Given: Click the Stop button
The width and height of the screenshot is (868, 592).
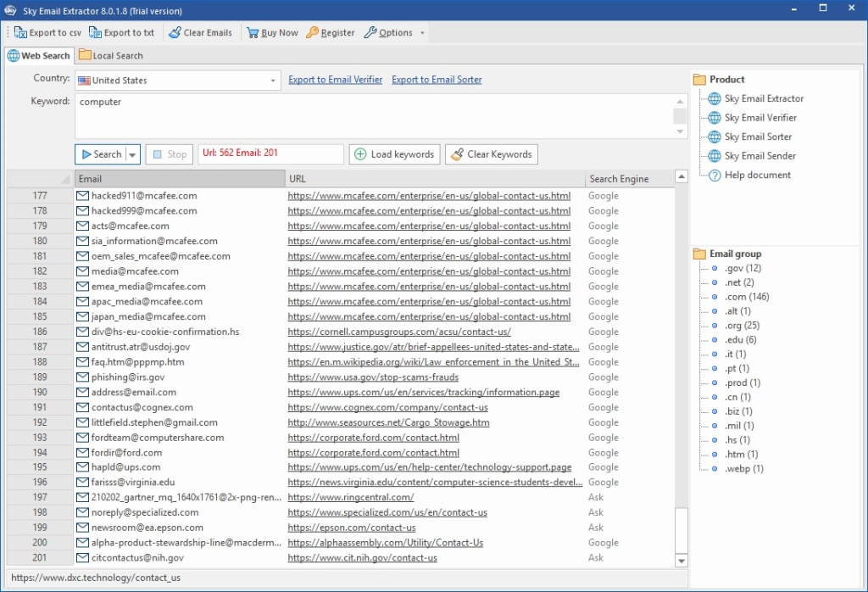Looking at the screenshot, I should click(x=170, y=154).
